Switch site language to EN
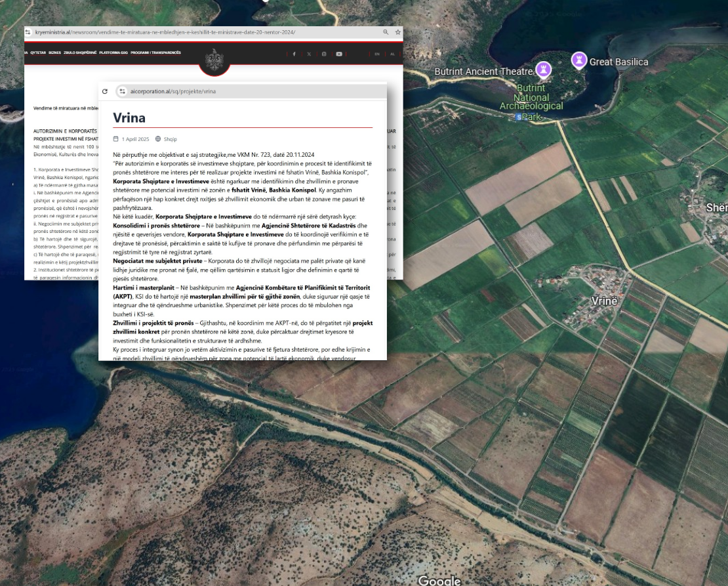 377,54
